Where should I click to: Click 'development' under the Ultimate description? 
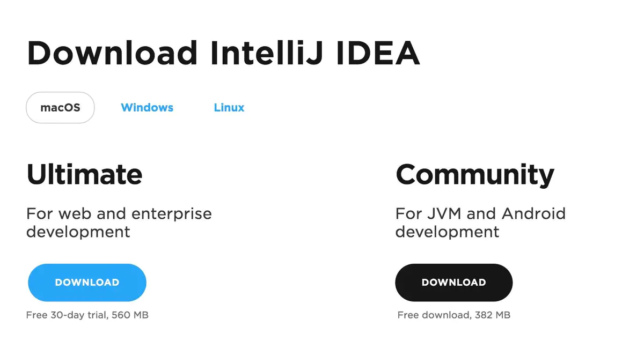tap(78, 232)
